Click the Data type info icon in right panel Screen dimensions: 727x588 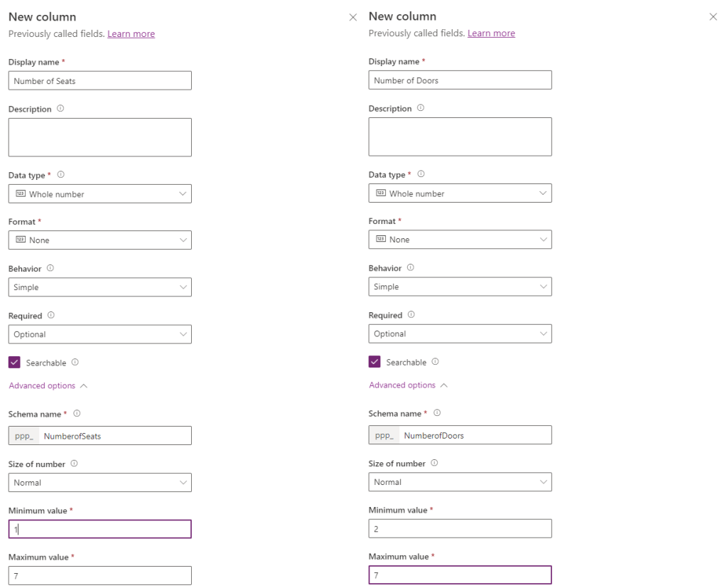tap(421, 174)
